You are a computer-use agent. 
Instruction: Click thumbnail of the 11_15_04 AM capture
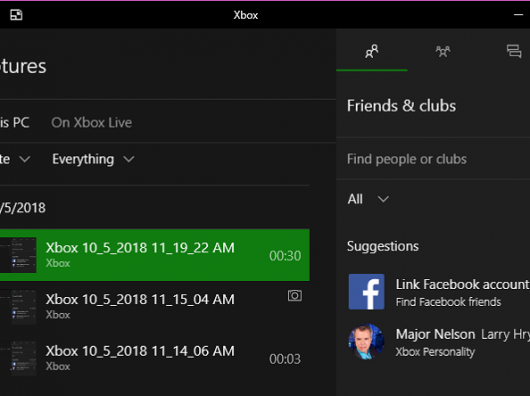coord(18,307)
